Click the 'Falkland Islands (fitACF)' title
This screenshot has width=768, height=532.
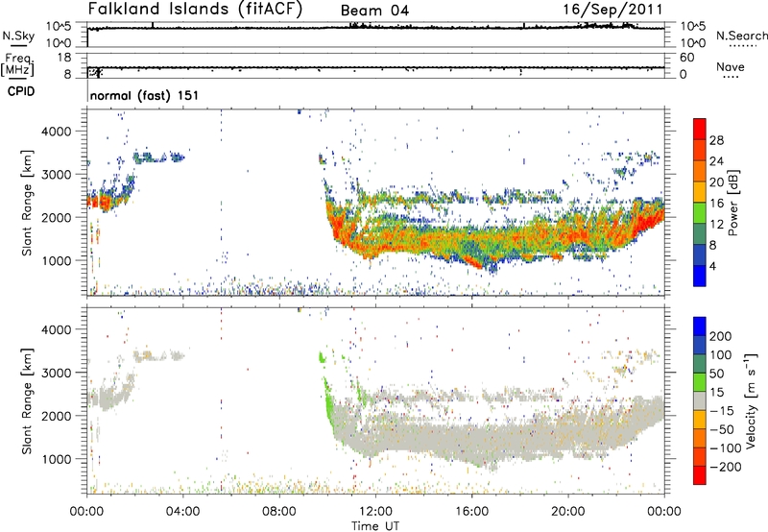pos(195,10)
